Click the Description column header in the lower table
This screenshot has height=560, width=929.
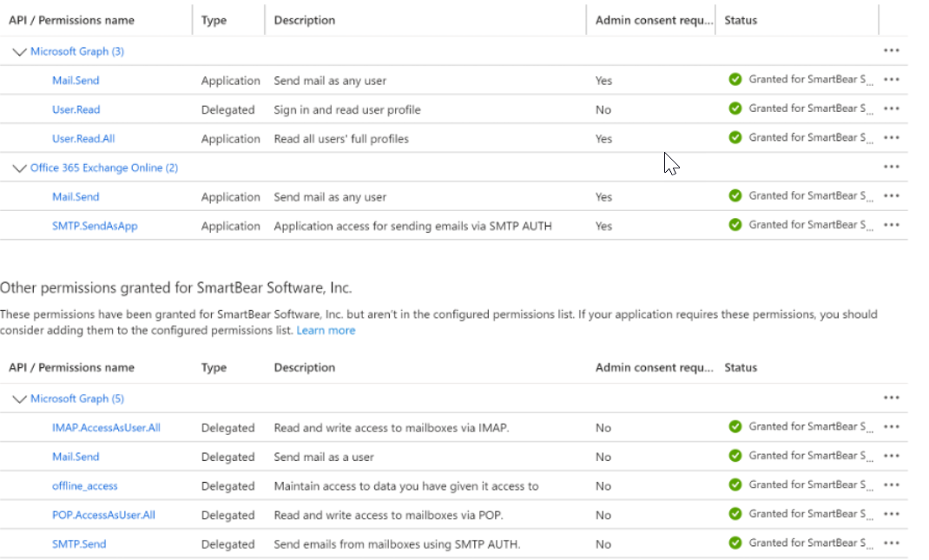(x=304, y=367)
